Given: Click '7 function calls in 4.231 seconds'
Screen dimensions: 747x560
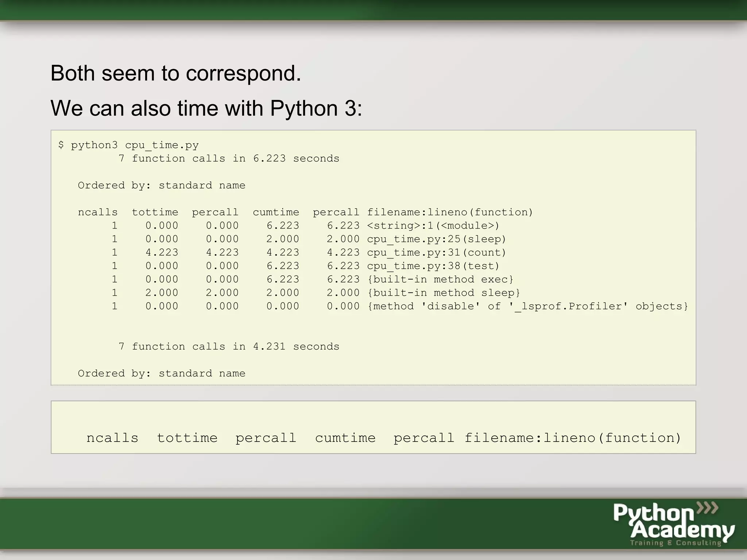Looking at the screenshot, I should [x=229, y=346].
